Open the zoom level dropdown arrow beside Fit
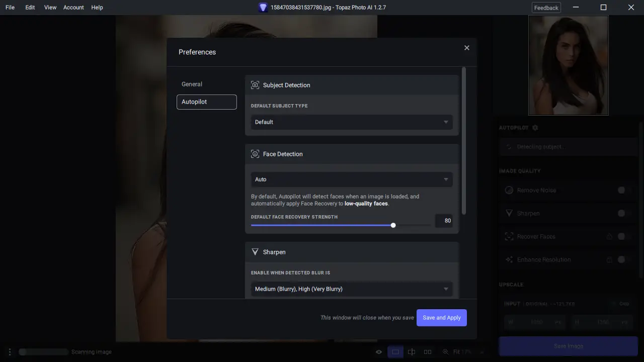 tap(481, 352)
